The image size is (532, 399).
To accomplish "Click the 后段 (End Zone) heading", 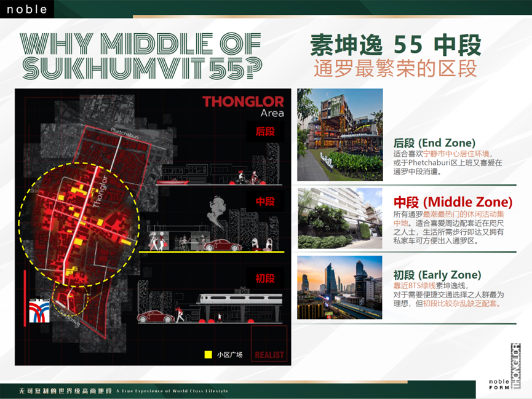I will click(434, 143).
